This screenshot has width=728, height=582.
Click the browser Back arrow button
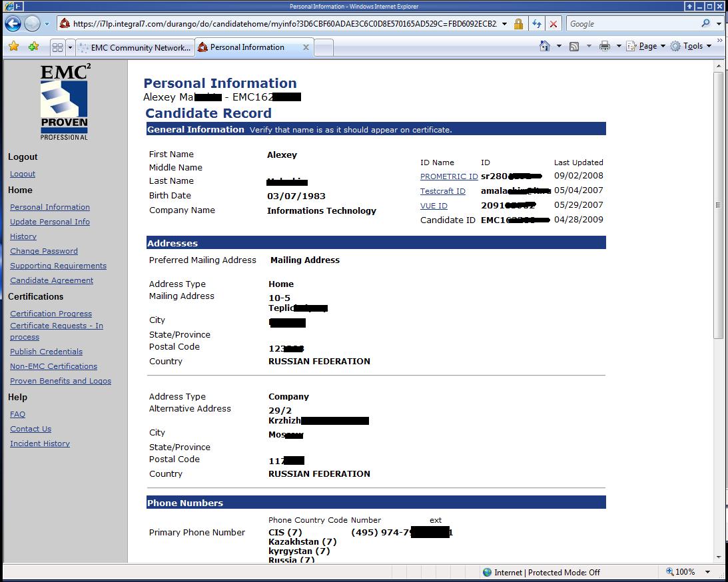coord(13,24)
